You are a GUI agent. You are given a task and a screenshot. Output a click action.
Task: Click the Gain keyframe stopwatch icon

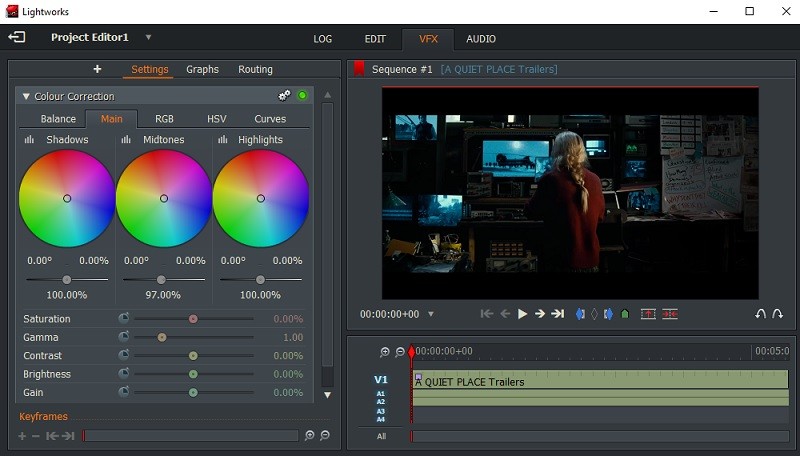(x=123, y=392)
